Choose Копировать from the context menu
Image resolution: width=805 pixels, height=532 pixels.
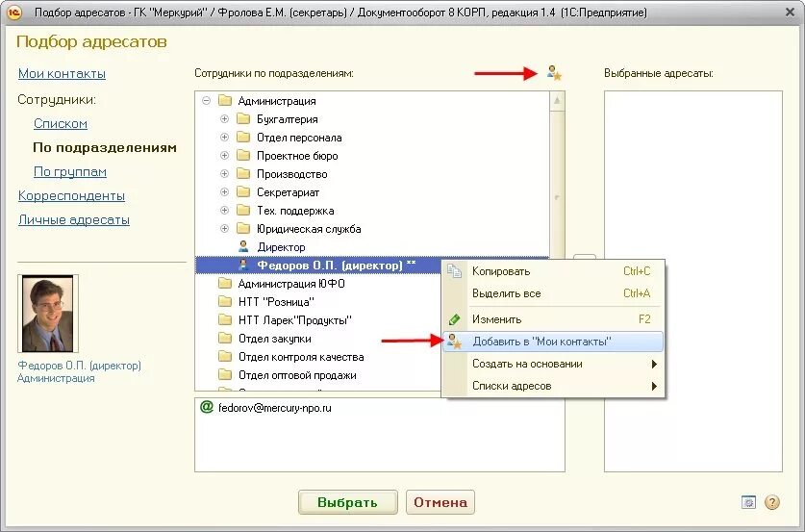(553, 271)
